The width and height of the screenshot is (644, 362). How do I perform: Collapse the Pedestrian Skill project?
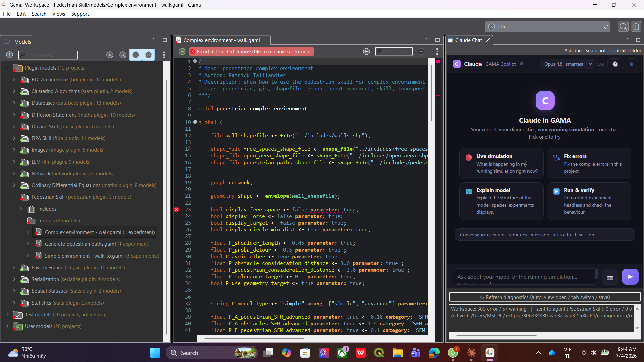14,197
